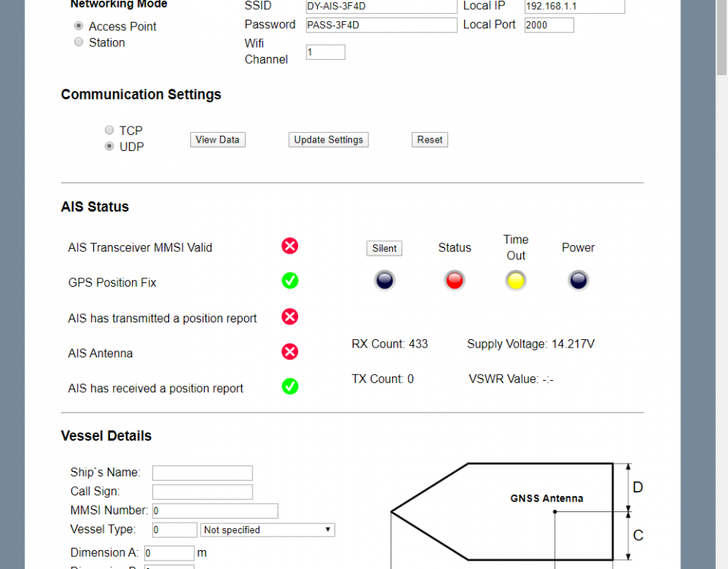Screen dimensions: 728x569
Task: Click the AIS Status heading
Action: click(x=95, y=206)
